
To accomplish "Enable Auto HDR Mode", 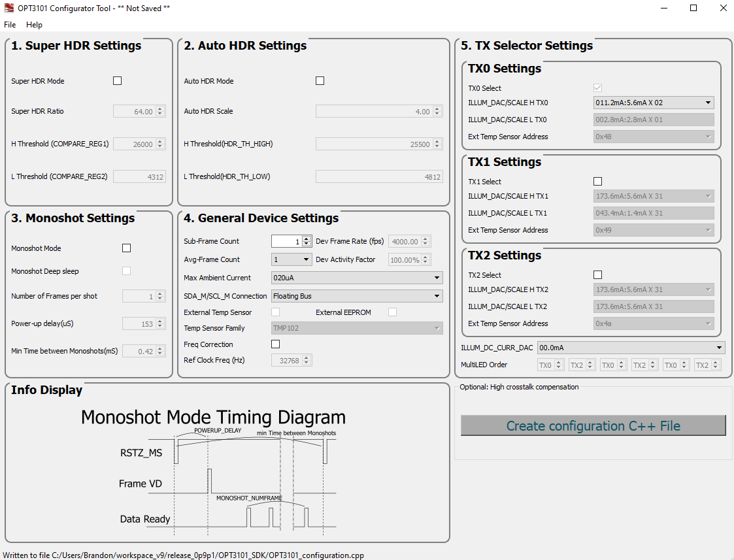I will [320, 80].
